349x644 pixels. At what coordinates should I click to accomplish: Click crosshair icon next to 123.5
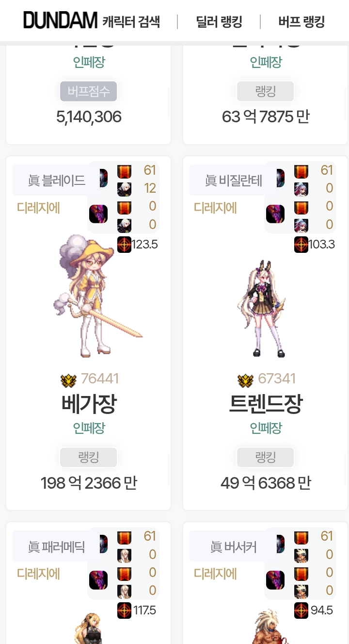click(125, 245)
